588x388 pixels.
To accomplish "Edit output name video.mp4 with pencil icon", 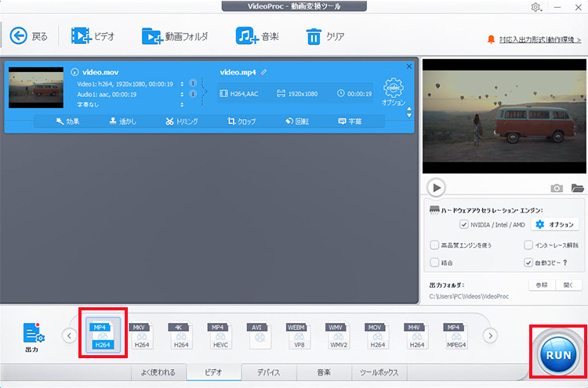I will tap(263, 72).
